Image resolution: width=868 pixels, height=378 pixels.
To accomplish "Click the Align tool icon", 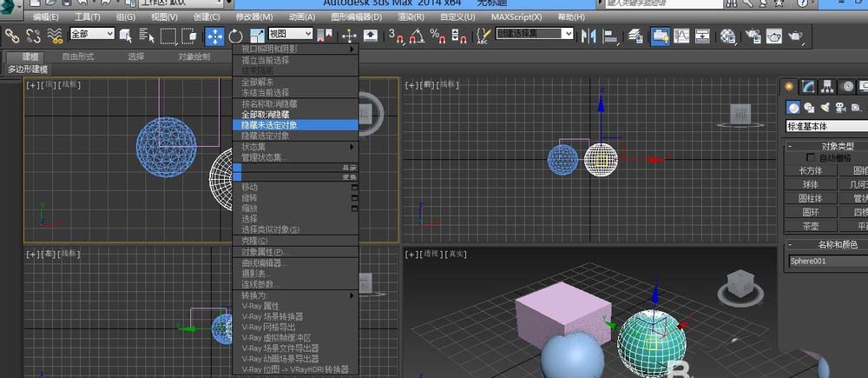I will (x=609, y=36).
